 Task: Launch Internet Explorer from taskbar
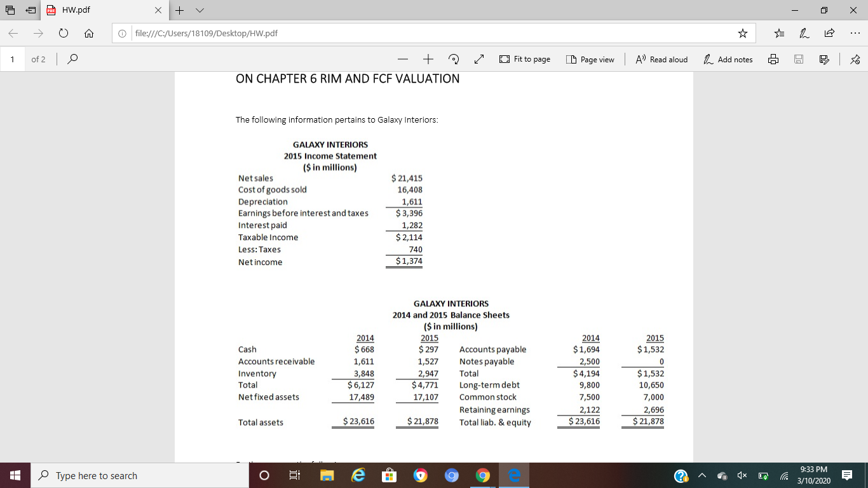point(357,475)
